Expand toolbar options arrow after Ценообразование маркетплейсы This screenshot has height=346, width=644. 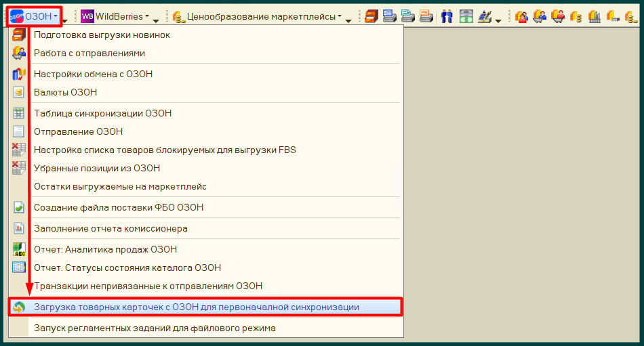tap(348, 20)
